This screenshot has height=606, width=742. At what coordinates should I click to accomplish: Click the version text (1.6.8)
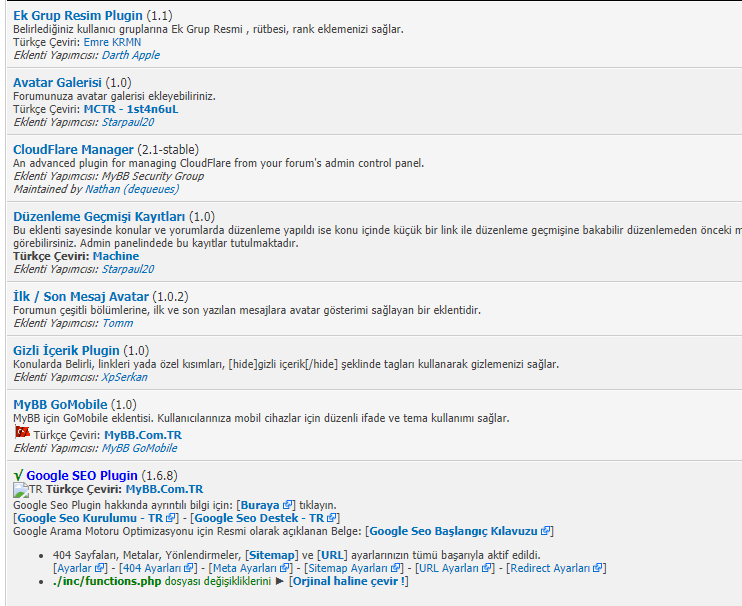click(159, 476)
